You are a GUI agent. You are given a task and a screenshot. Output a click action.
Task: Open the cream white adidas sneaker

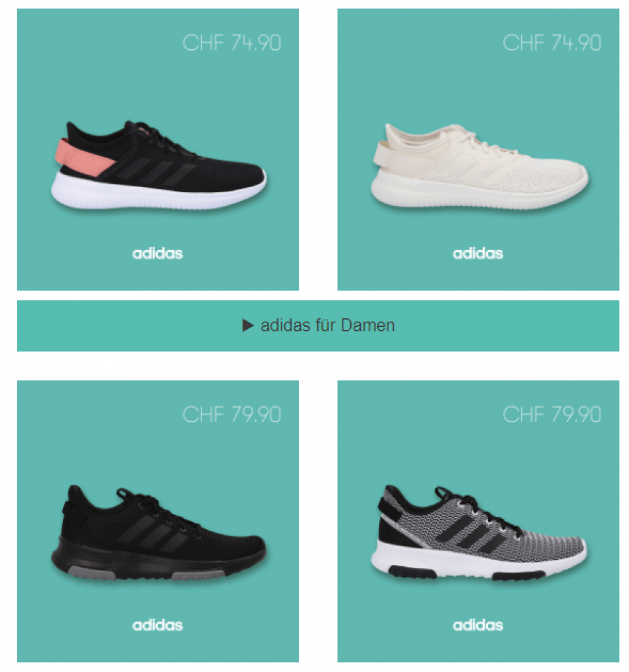(479, 166)
